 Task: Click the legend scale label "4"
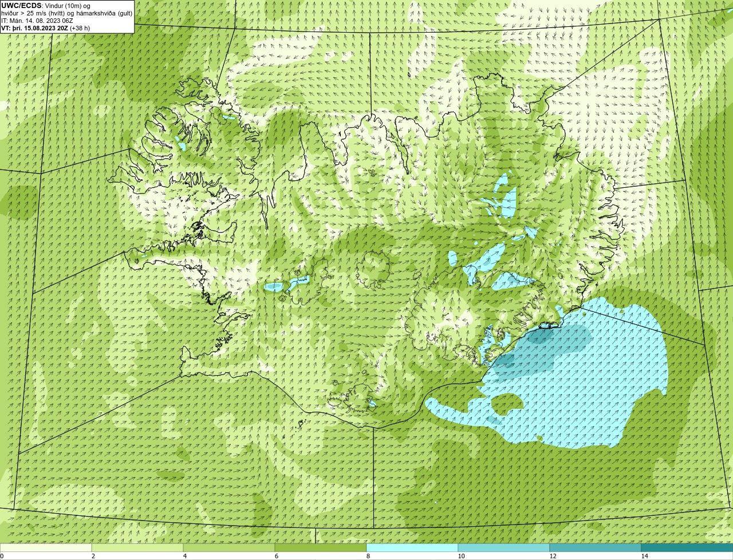pyautogui.click(x=184, y=556)
